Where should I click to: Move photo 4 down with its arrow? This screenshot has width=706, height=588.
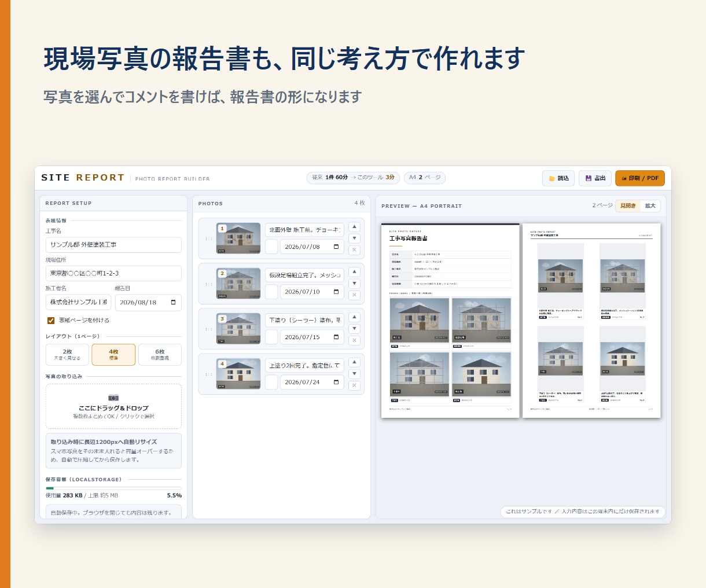[355, 374]
